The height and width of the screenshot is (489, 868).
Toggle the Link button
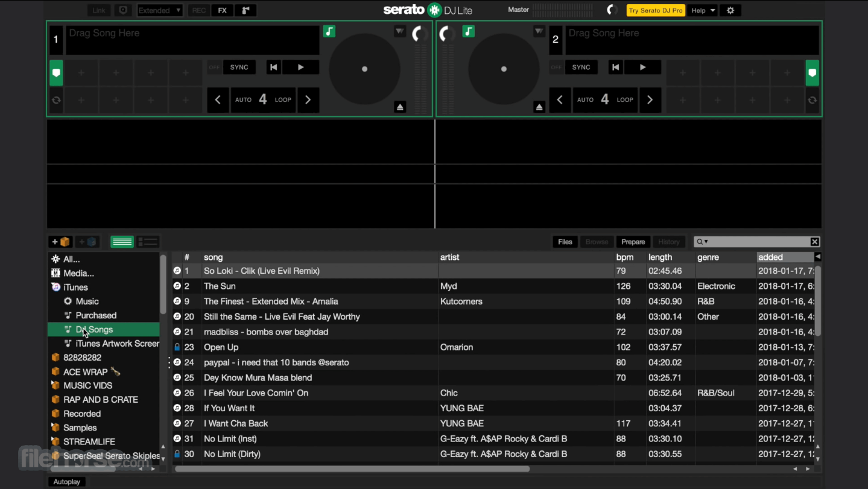pyautogui.click(x=99, y=10)
